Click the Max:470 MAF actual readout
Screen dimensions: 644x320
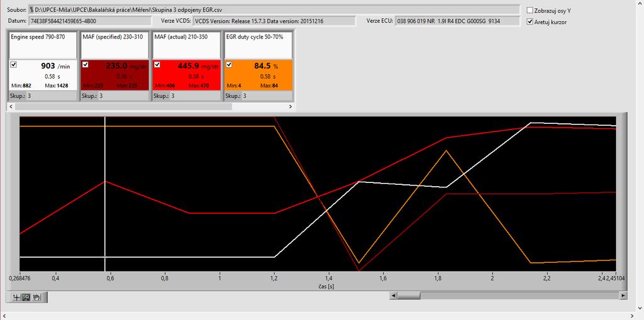199,86
